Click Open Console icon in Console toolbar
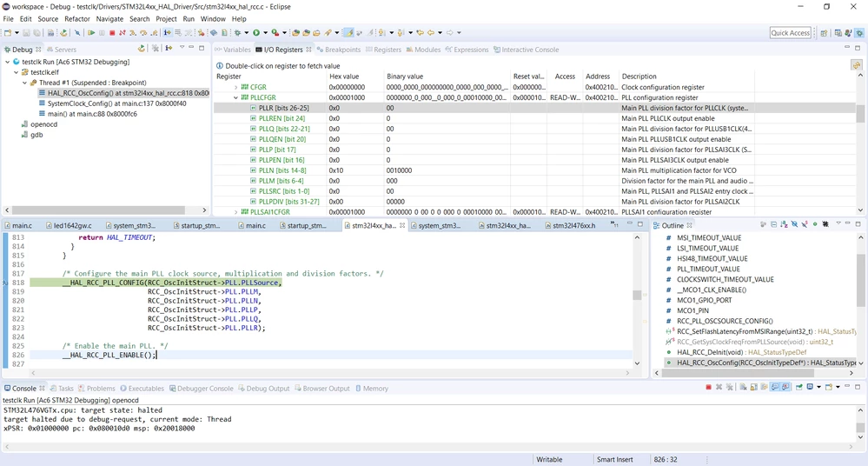The width and height of the screenshot is (868, 466). [x=829, y=387]
